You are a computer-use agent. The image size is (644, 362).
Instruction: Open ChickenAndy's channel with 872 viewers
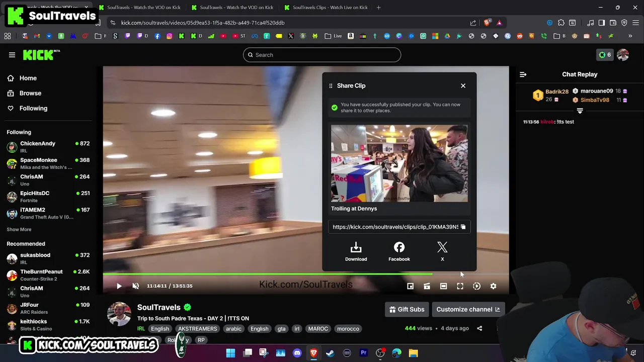(48, 147)
